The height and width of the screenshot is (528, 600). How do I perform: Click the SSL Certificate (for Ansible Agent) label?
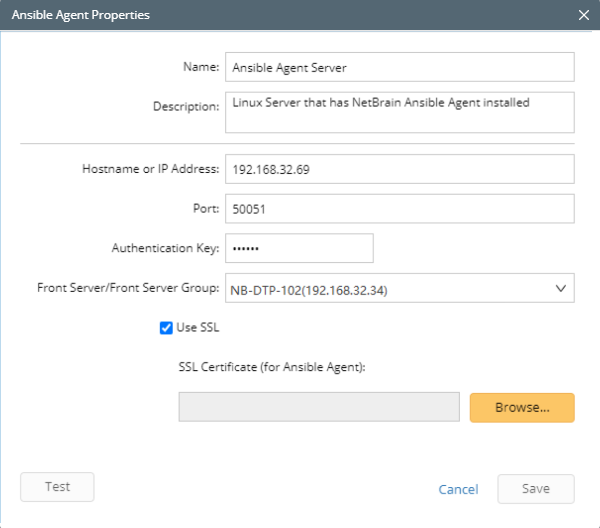[x=272, y=367]
